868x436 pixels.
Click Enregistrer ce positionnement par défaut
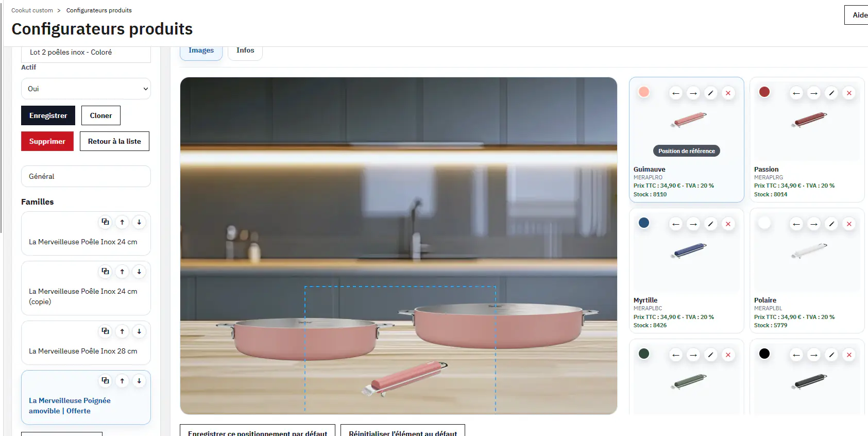[x=258, y=431]
